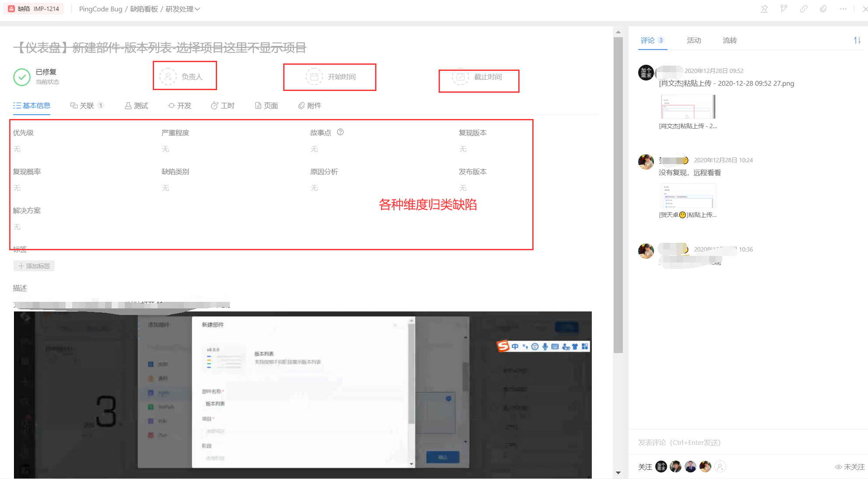Open 缺陷看板 breadcrumb link
The image size is (868, 479).
tap(144, 9)
